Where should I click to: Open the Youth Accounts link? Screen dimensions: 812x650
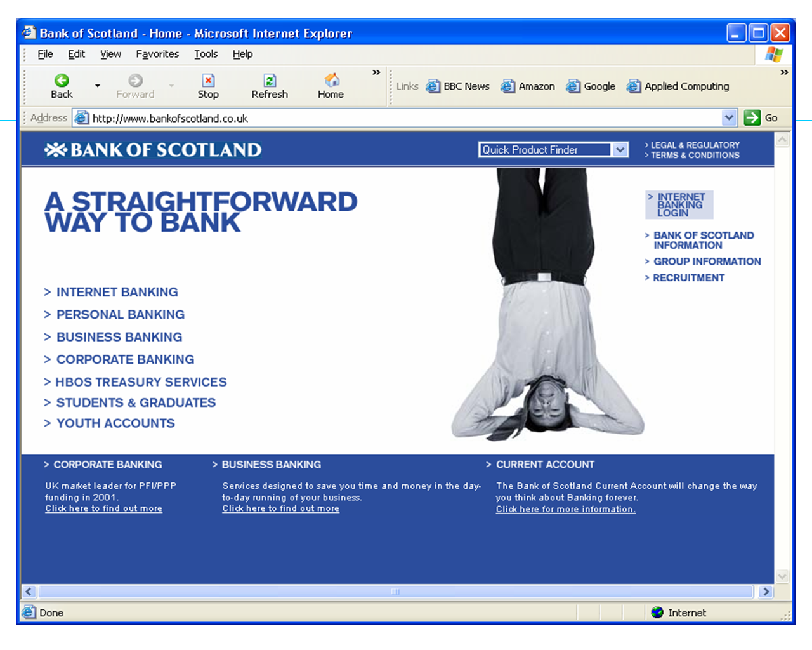pyautogui.click(x=109, y=423)
